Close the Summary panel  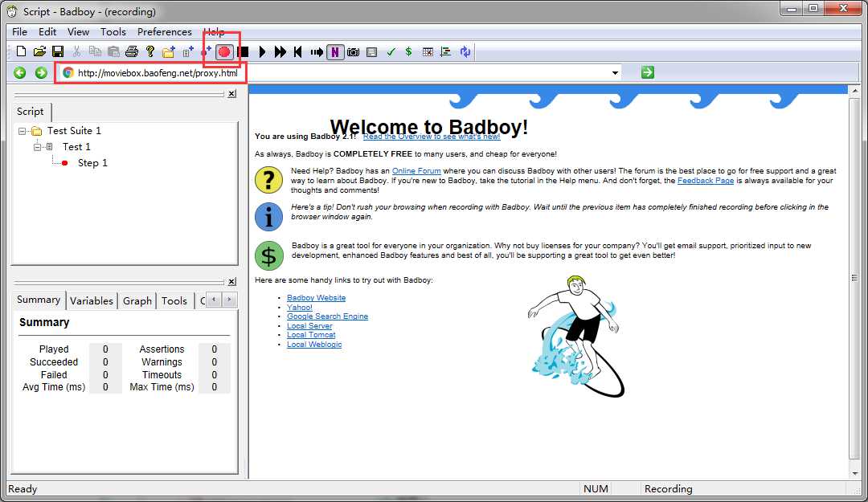coord(232,281)
